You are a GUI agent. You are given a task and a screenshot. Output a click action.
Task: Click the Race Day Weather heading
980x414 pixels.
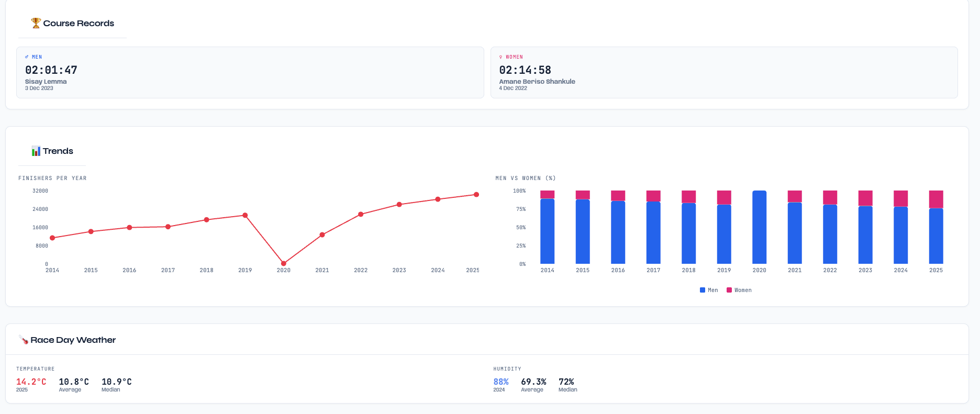(73, 340)
